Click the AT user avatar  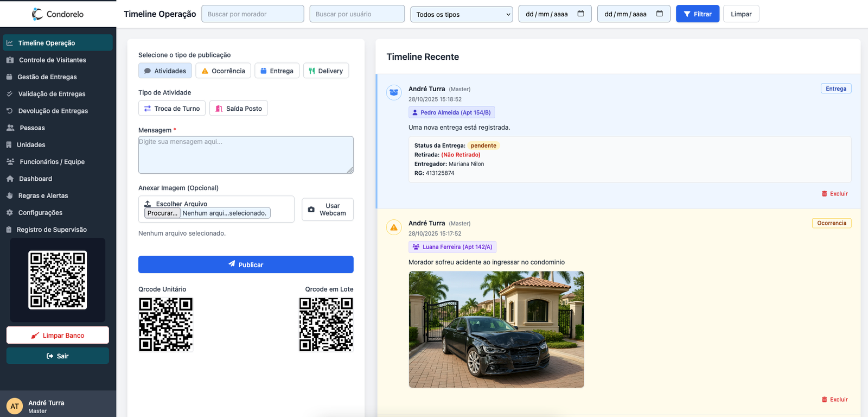[x=15, y=406]
